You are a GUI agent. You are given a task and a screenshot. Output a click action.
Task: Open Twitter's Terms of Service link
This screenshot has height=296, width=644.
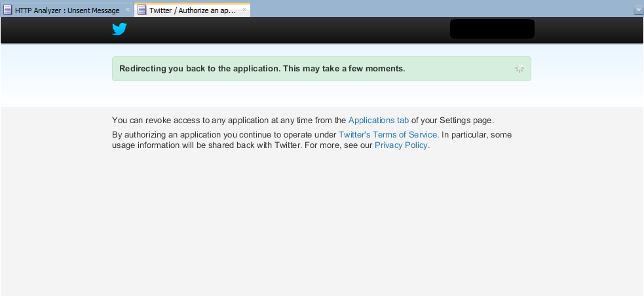(387, 135)
